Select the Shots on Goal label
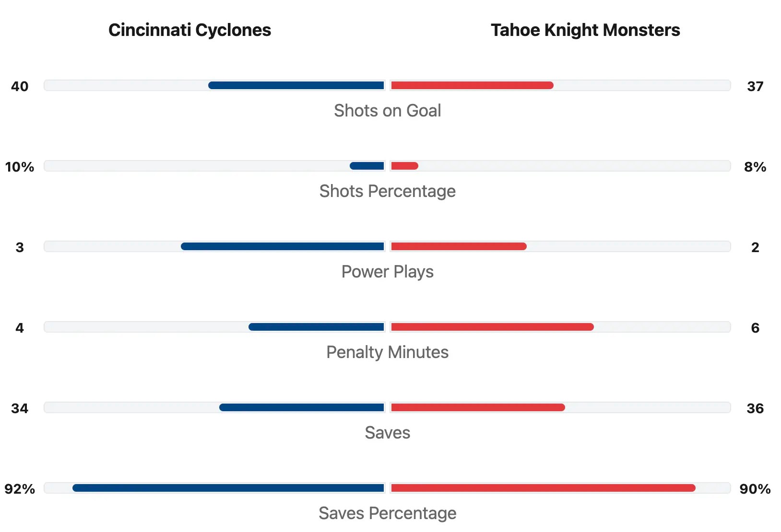 (x=387, y=111)
